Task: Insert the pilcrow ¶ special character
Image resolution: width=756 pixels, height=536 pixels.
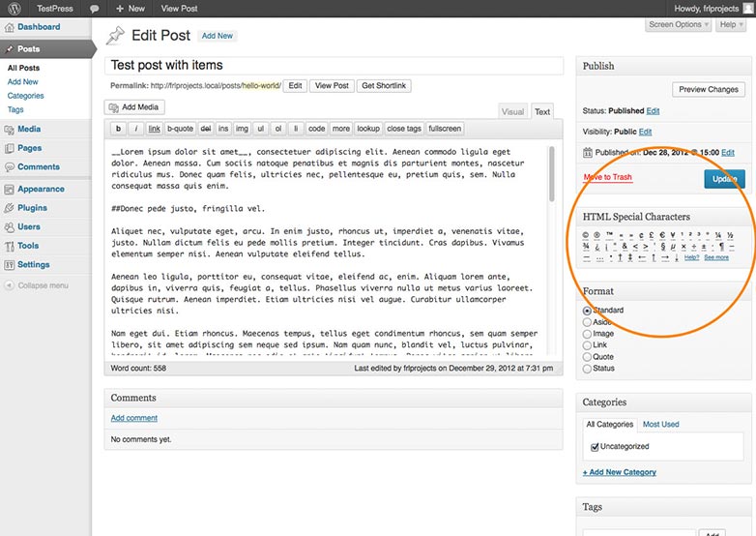Action: point(722,246)
